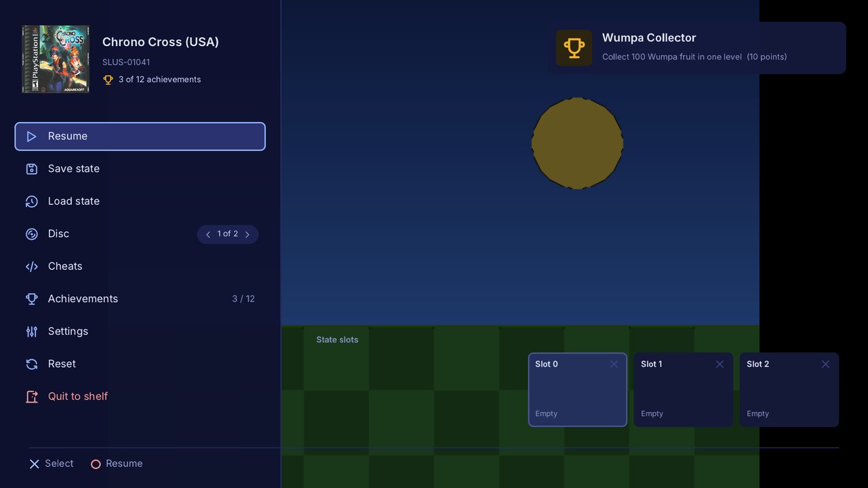The height and width of the screenshot is (488, 868).
Task: Clear Slot 0 with its X button
Action: coord(614,364)
